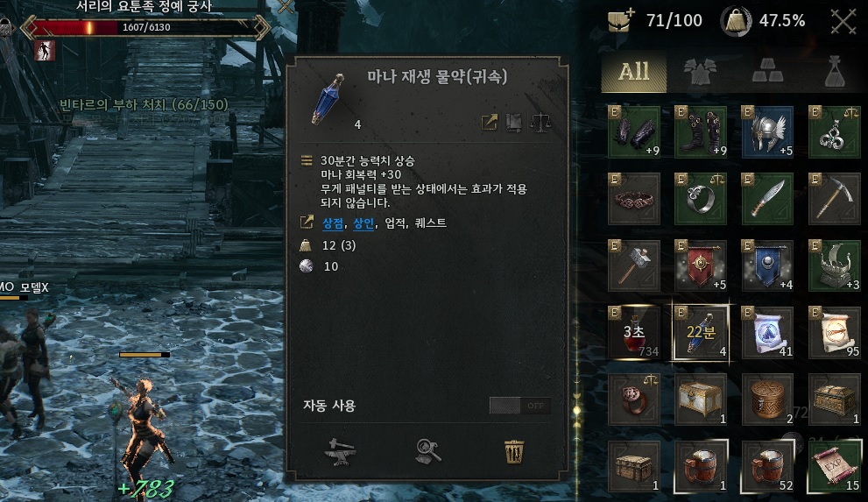Switch to the All inventory tab
868x502 pixels.
[x=634, y=72]
